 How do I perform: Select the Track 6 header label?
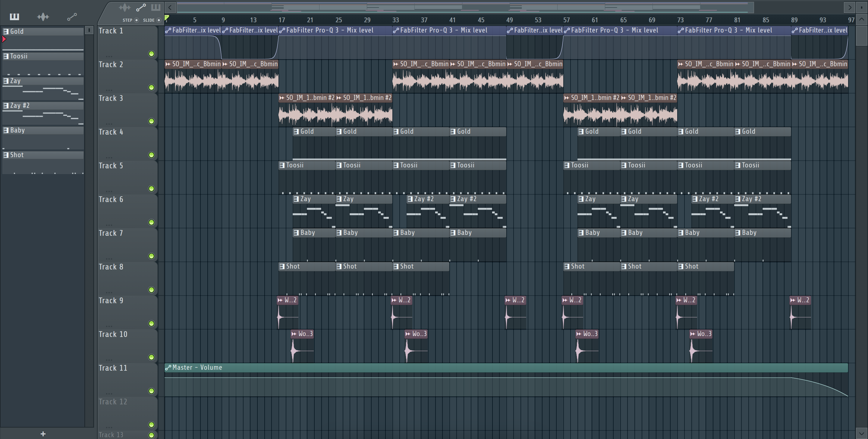(111, 199)
